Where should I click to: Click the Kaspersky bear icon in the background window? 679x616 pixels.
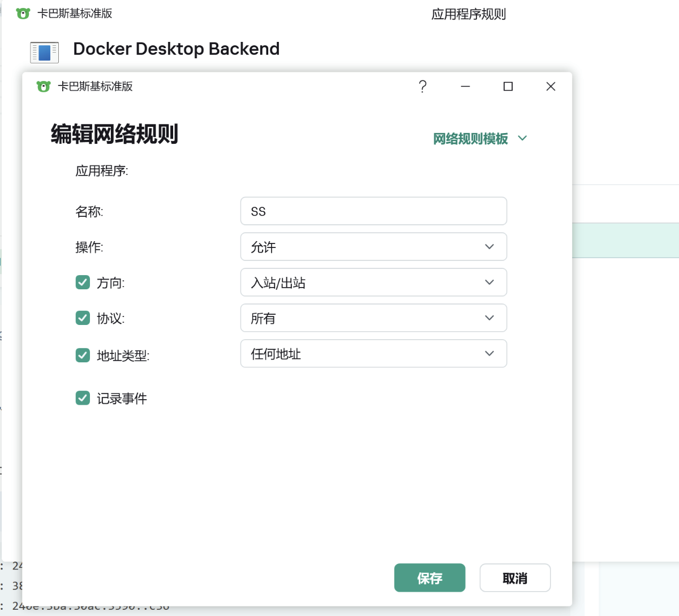tap(23, 14)
